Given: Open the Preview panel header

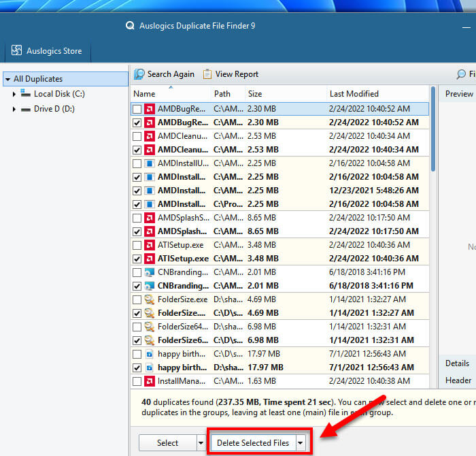Looking at the screenshot, I should [459, 94].
